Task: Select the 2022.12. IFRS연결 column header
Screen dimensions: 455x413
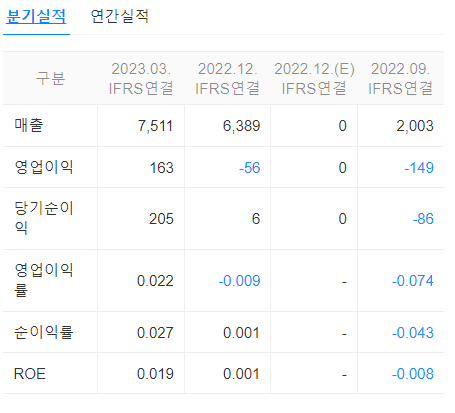Action: click(227, 79)
